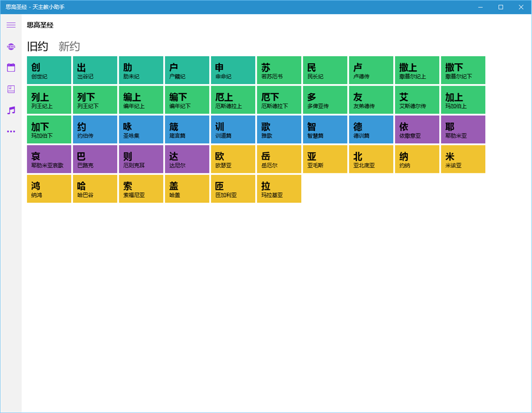This screenshot has height=413, width=532.
Task: Select the 达尼尔 tile
Action: click(187, 159)
